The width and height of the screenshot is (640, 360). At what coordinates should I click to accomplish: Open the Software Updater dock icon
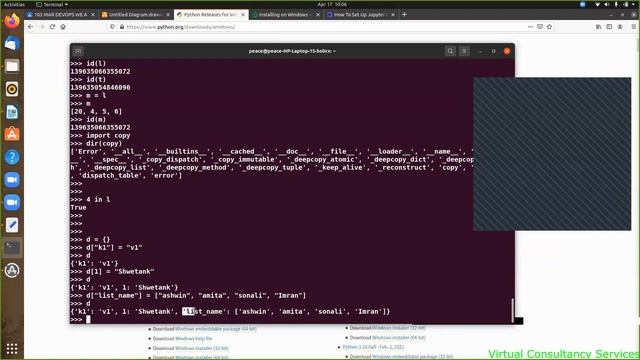(12, 270)
